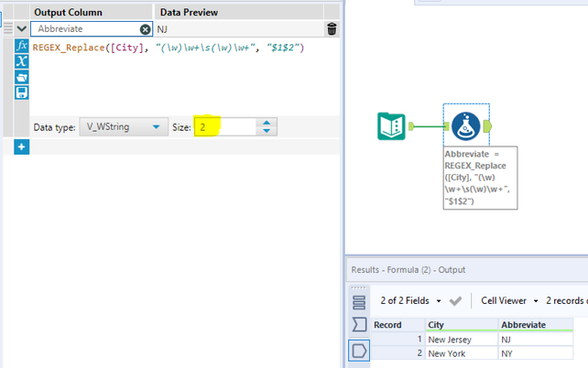Select the Formula tool on canvas
The height and width of the screenshot is (368, 588).
pyautogui.click(x=466, y=126)
